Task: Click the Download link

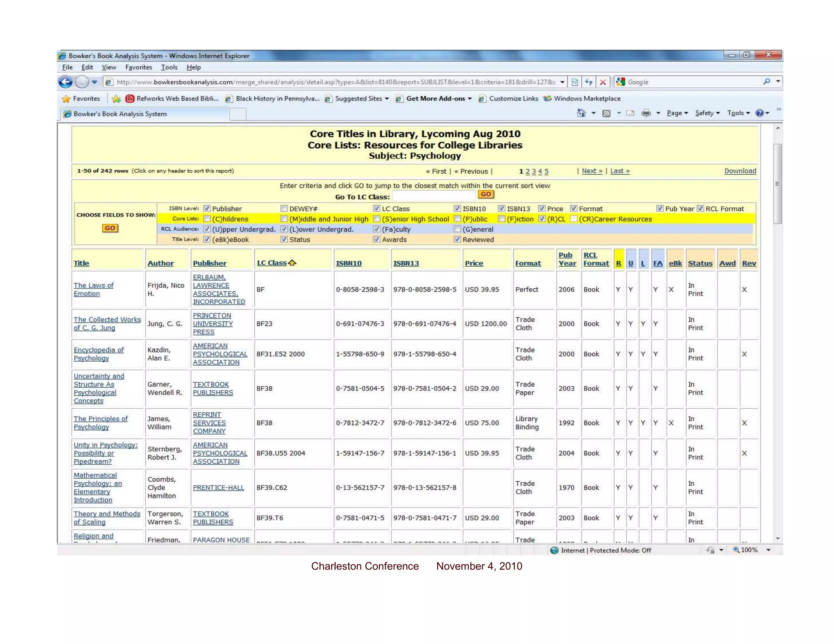Action: 740,171
